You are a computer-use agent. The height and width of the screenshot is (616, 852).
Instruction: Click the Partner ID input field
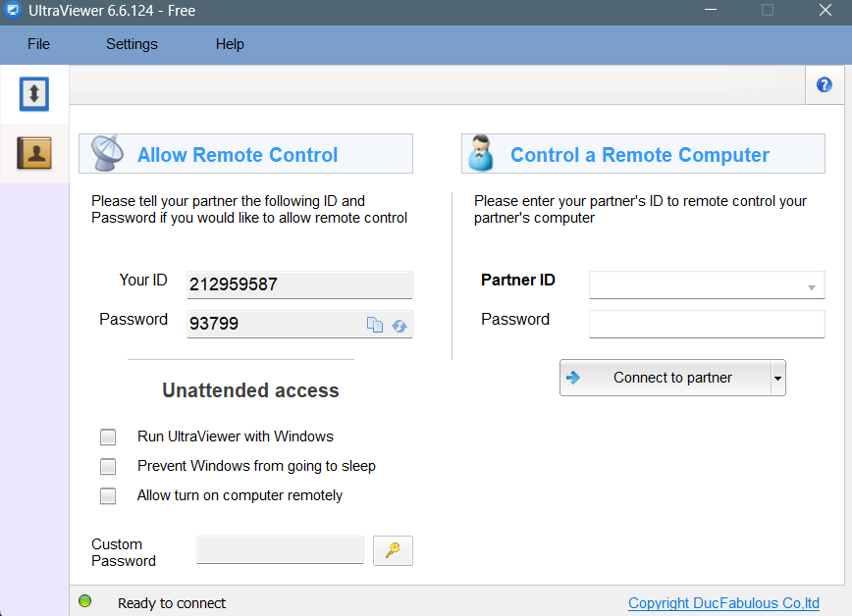(x=707, y=284)
